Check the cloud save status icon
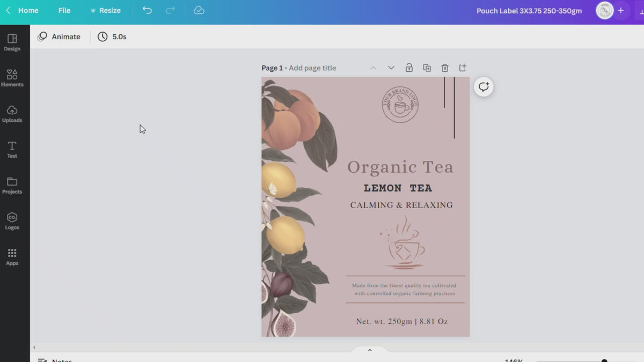644x362 pixels. tap(199, 10)
